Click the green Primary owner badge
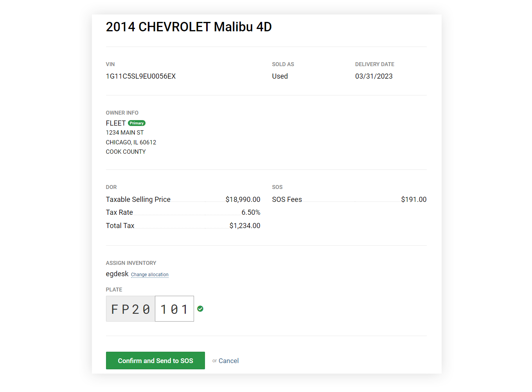Screen dimensions: 532x392 [x=137, y=123]
